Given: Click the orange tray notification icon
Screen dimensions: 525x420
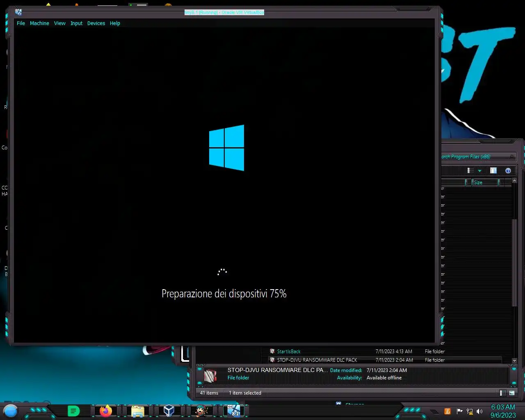Looking at the screenshot, I should pos(447,411).
